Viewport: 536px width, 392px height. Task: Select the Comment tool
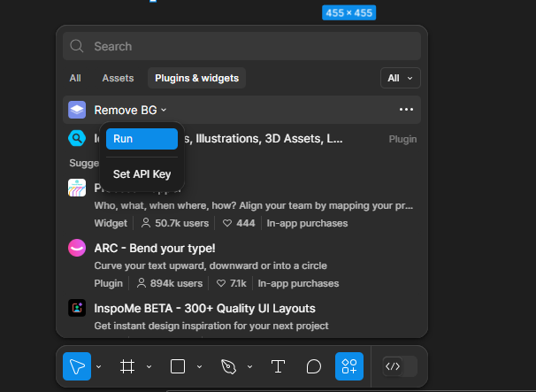[313, 366]
